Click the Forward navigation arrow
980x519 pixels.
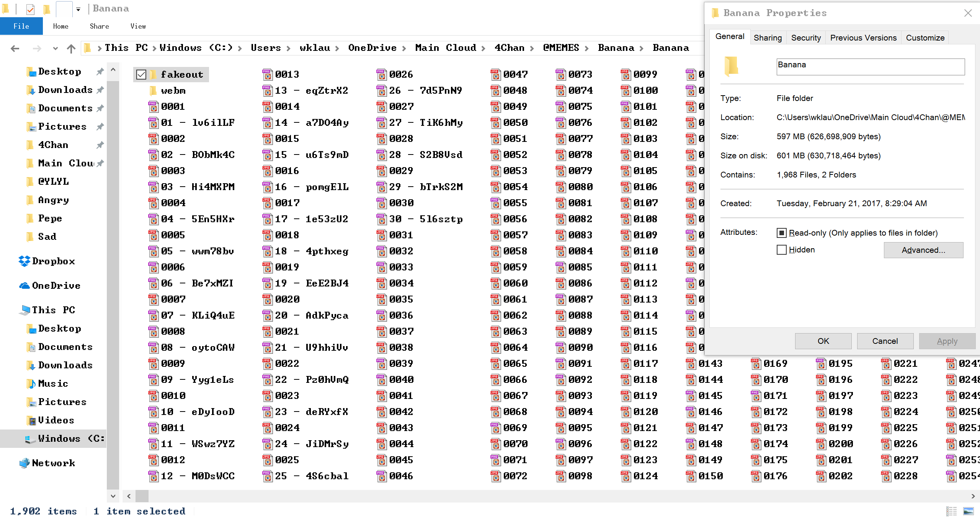click(37, 48)
